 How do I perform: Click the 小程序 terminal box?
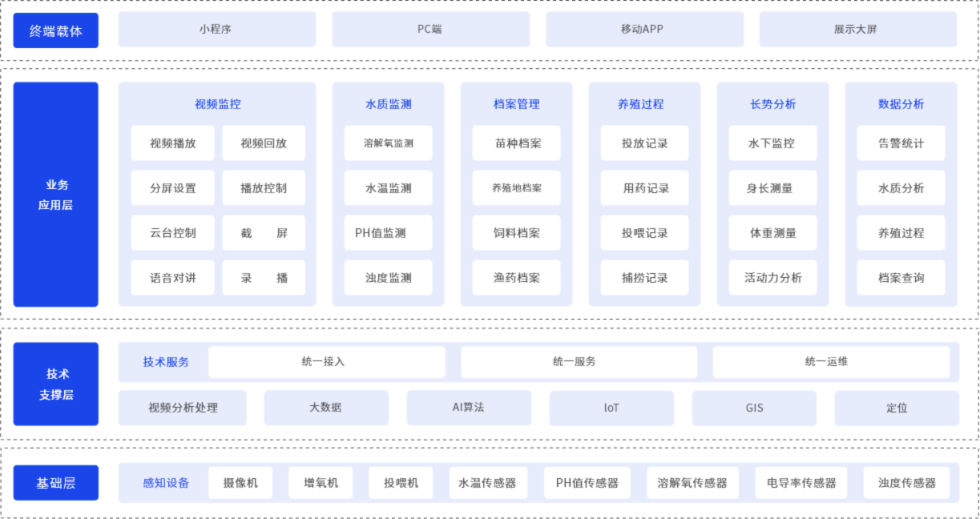click(x=216, y=30)
